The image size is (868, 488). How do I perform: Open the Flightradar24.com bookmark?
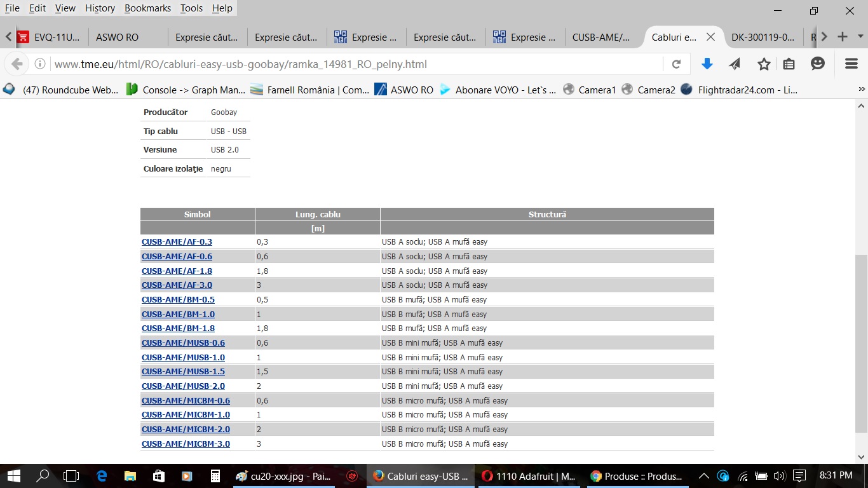(x=738, y=90)
